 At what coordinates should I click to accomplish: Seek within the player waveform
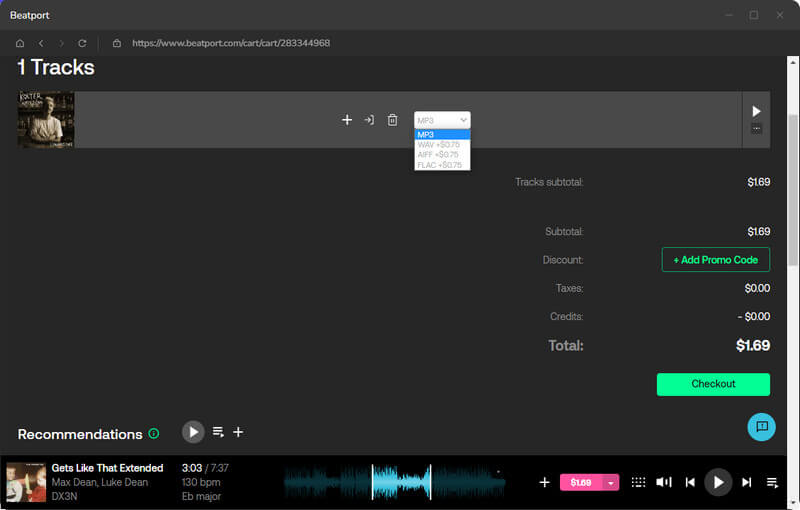(394, 482)
